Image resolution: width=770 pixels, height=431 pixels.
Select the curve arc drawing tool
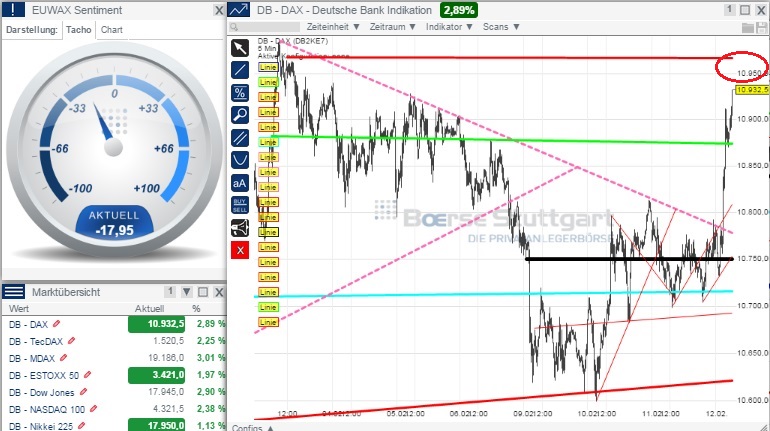click(x=240, y=160)
